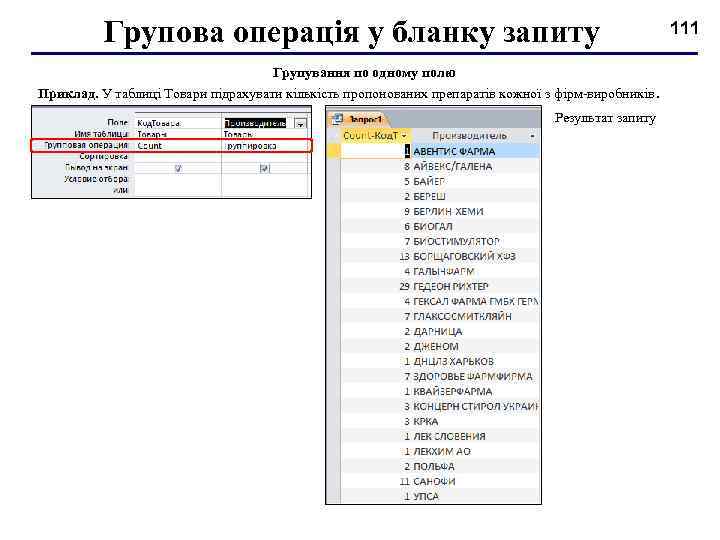
Task: Select the БИОГАЛ row
Action: [x=440, y=226]
